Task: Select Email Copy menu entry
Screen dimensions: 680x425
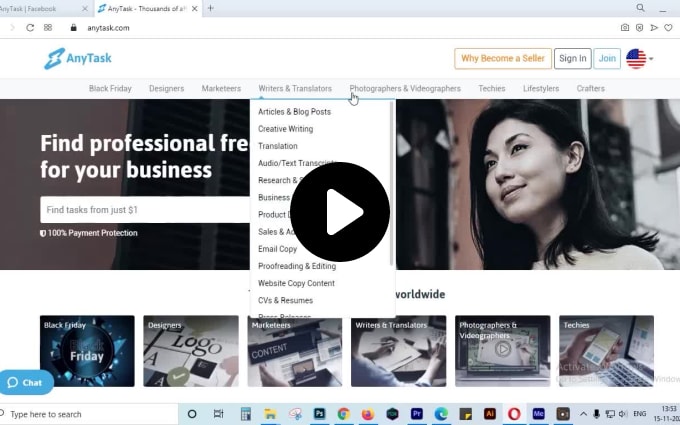Action: tap(278, 249)
